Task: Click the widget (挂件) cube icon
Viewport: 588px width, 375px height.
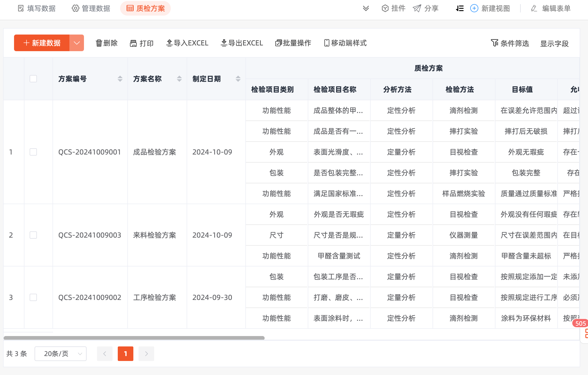Action: pos(385,9)
